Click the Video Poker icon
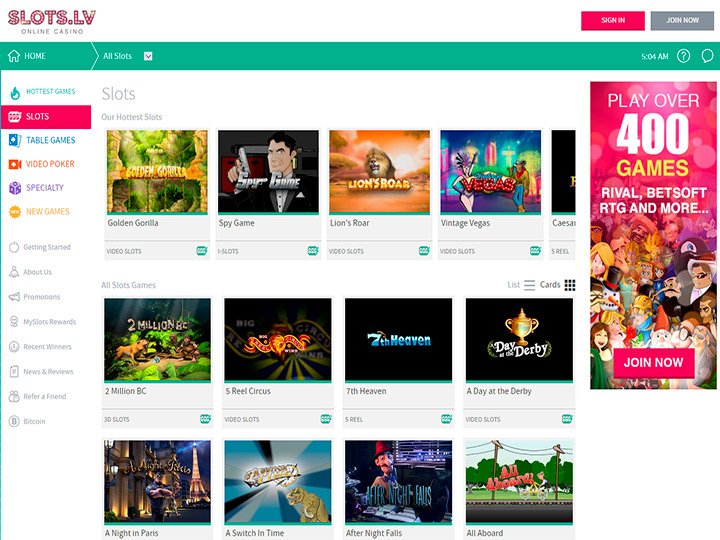The width and height of the screenshot is (720, 540). pyautogui.click(x=15, y=164)
